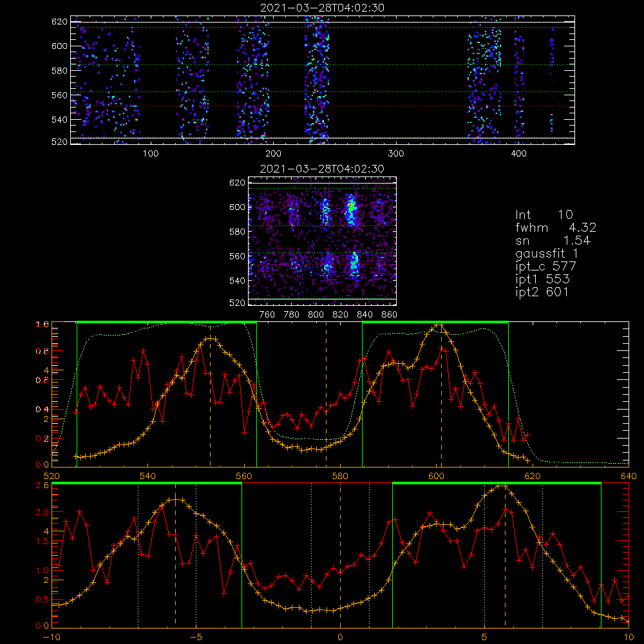
Task: Click the 'gaussfit 1' label
Action: click(547, 254)
